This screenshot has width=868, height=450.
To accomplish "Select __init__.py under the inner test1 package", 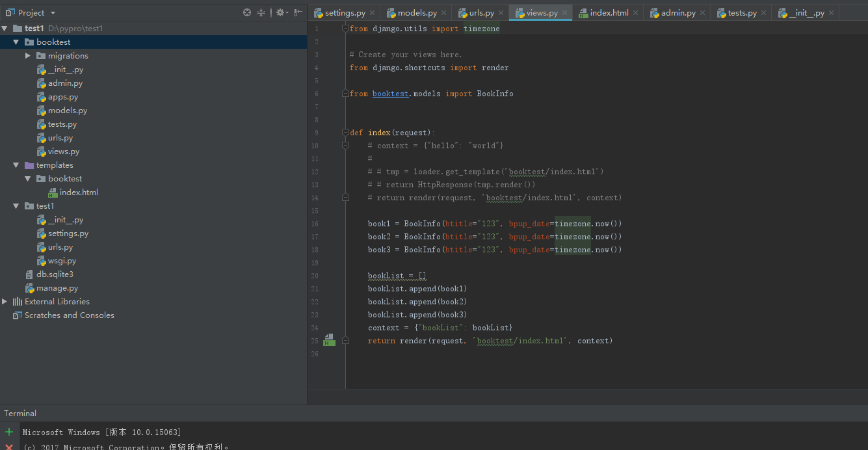I will click(66, 220).
